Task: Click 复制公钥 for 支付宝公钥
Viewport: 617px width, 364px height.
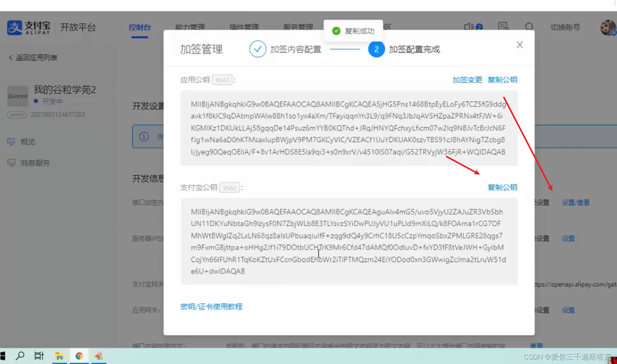Action: (x=502, y=187)
